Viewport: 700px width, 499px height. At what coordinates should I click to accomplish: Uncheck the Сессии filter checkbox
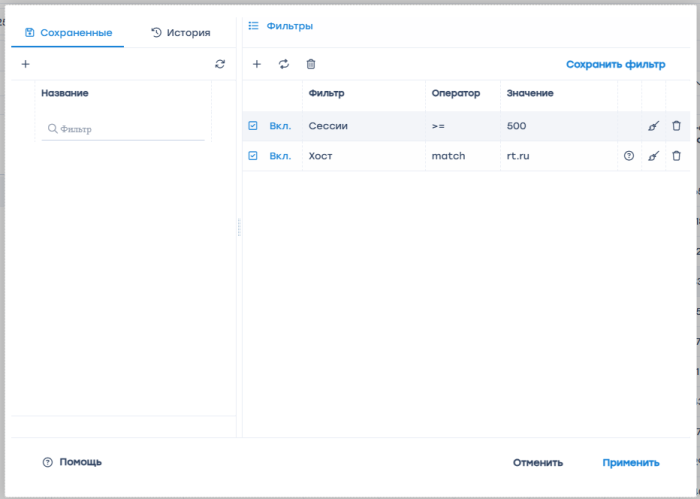pyautogui.click(x=253, y=126)
